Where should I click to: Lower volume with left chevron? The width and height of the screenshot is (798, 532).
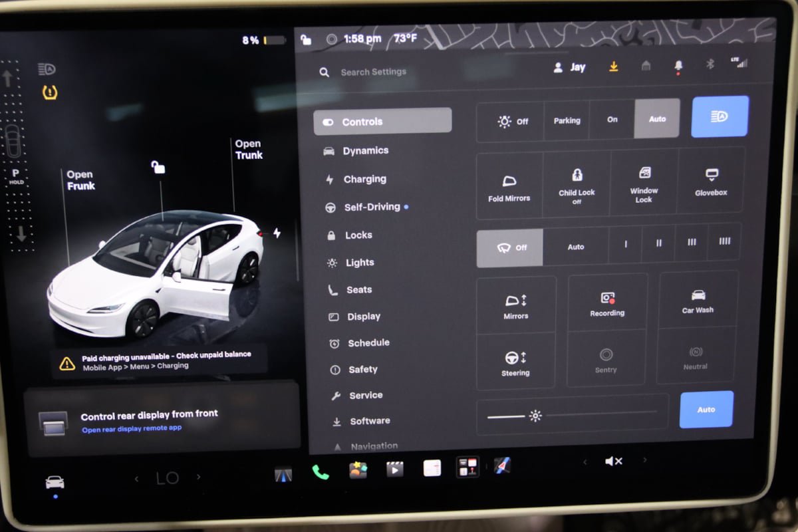tap(585, 462)
